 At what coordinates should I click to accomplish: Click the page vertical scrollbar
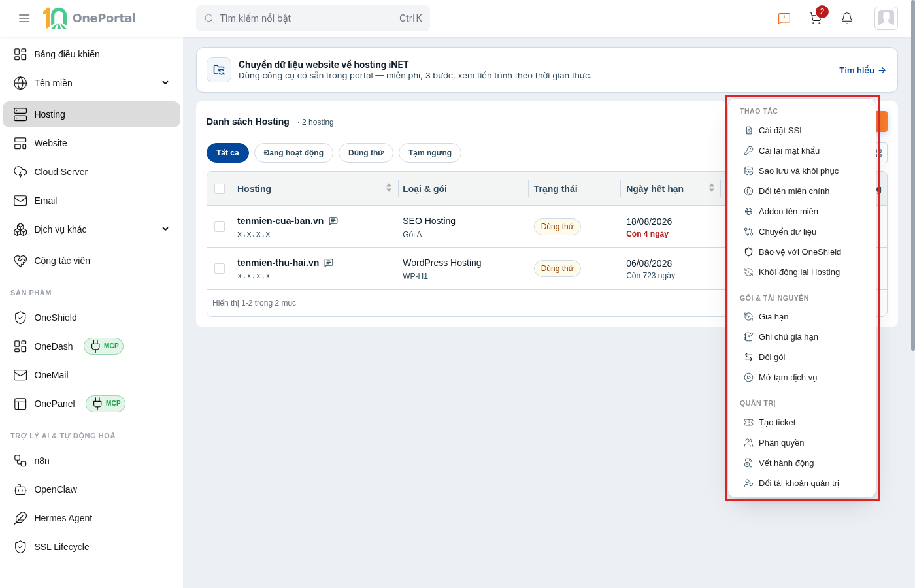point(912,176)
